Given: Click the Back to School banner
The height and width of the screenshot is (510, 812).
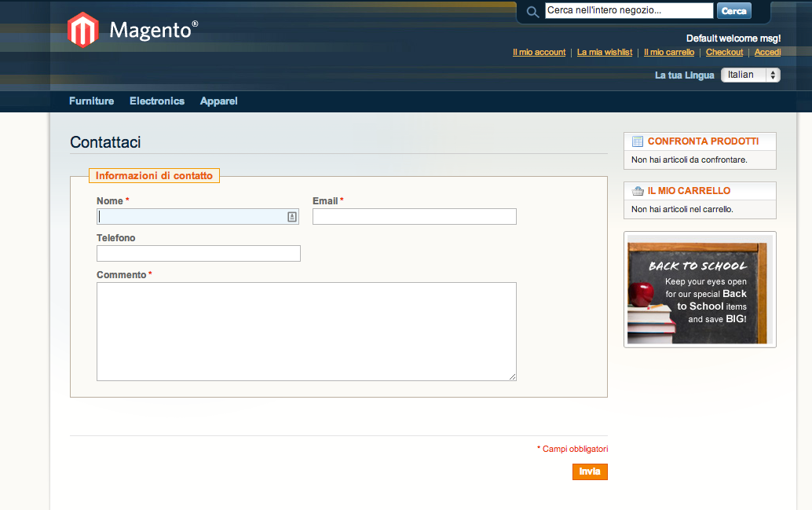Looking at the screenshot, I should tap(700, 290).
